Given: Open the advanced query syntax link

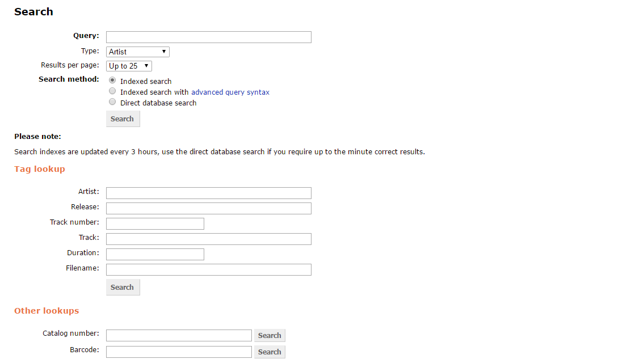Looking at the screenshot, I should pyautogui.click(x=230, y=92).
